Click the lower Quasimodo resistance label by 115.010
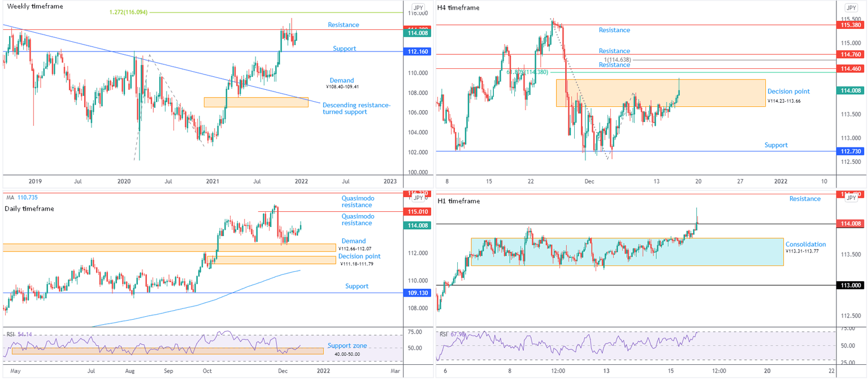868x379 pixels. pos(358,220)
